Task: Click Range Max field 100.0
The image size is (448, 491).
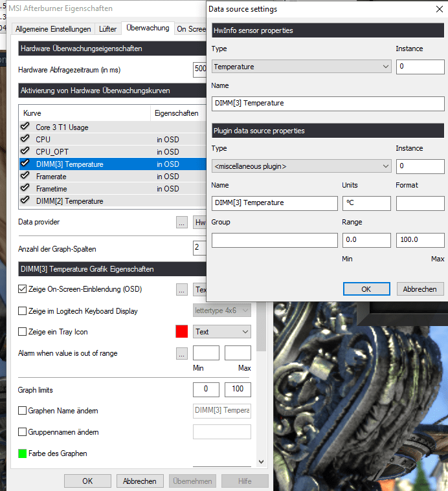Action: 420,240
